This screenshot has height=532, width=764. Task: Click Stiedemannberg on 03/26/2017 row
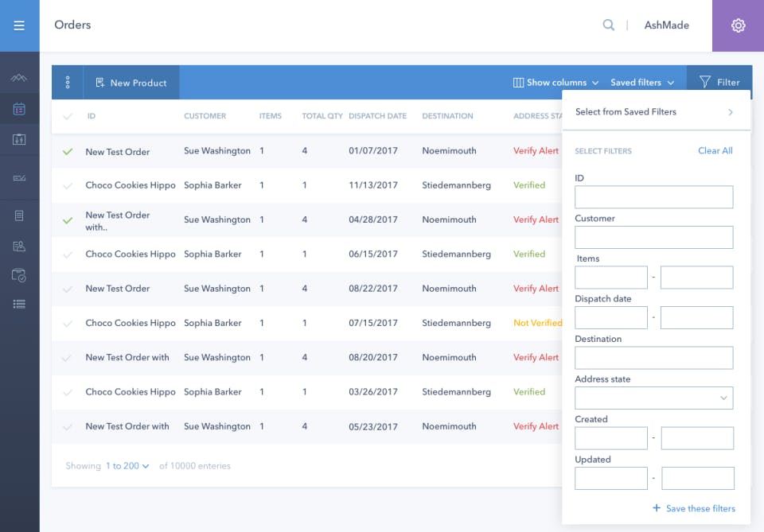tap(456, 392)
